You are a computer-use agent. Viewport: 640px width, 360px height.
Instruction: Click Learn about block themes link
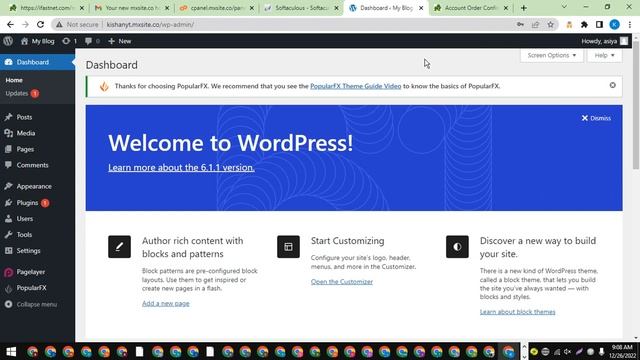518,312
